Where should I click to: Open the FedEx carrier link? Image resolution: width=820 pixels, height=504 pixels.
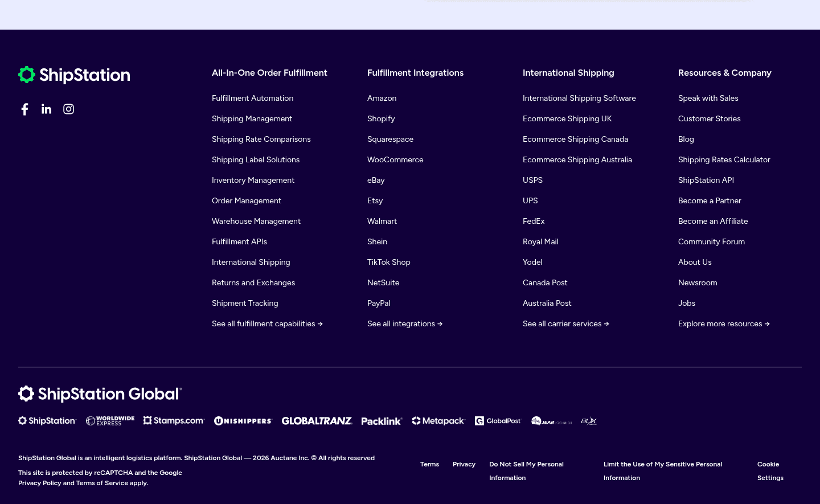[534, 221]
